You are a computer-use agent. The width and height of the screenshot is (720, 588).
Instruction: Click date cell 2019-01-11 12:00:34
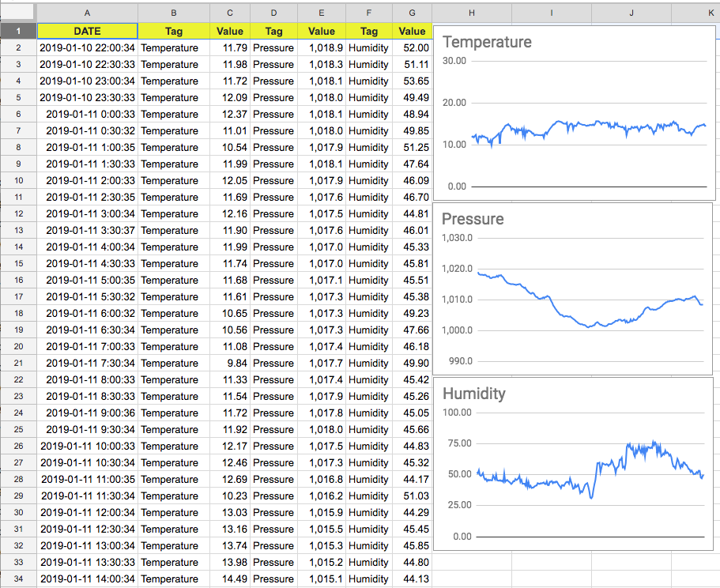[87, 512]
